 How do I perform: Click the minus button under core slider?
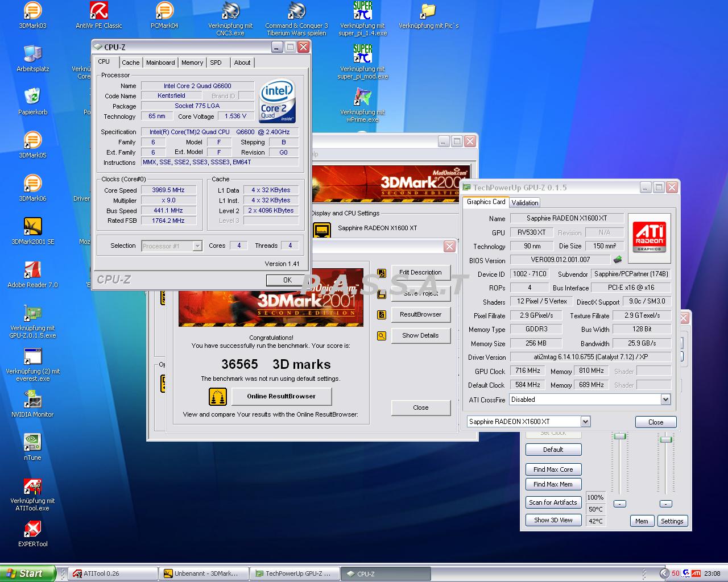tap(620, 504)
